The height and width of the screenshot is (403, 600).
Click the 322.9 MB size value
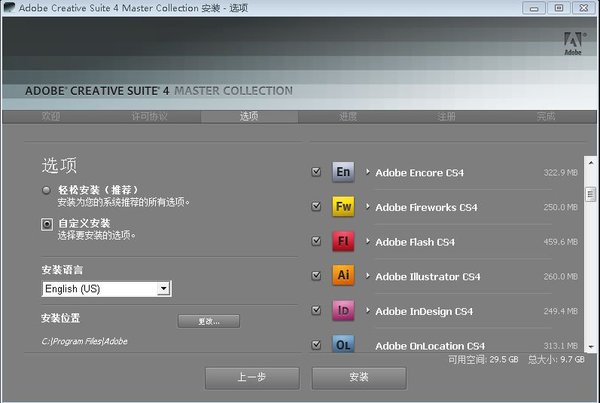[x=561, y=173]
